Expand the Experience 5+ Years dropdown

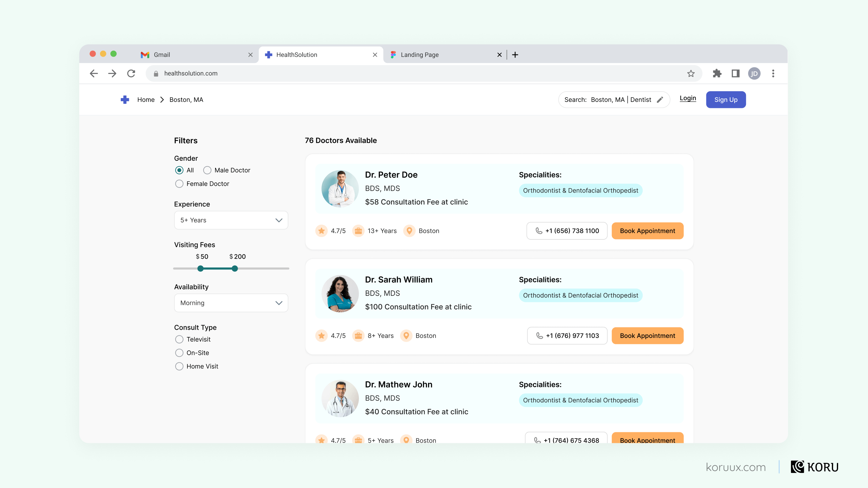tap(231, 220)
